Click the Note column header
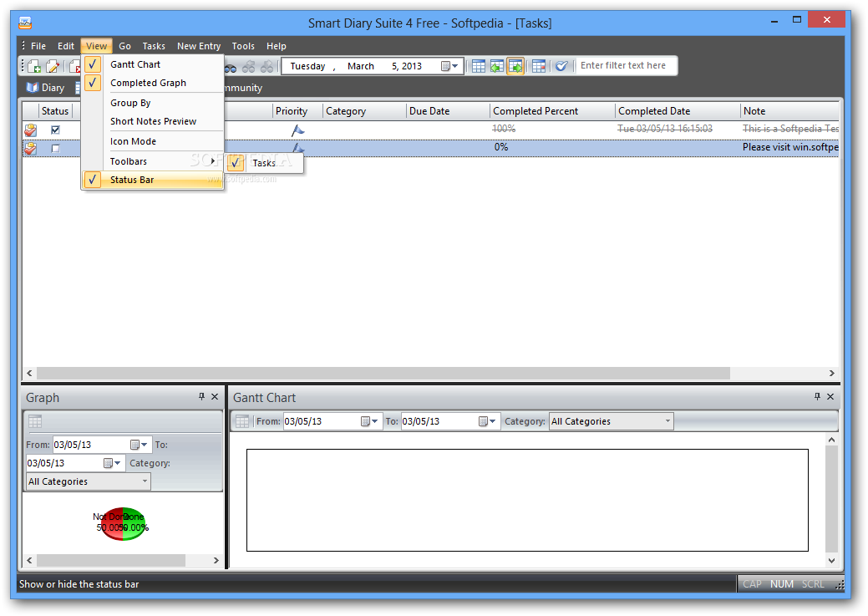Screen dimensions: 868x616 (x=790, y=111)
